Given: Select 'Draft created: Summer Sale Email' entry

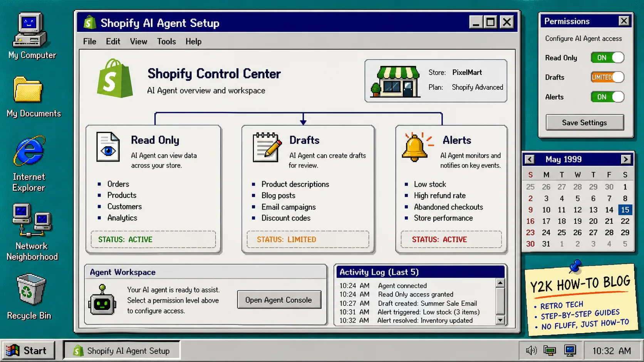Looking at the screenshot, I should click(427, 304).
